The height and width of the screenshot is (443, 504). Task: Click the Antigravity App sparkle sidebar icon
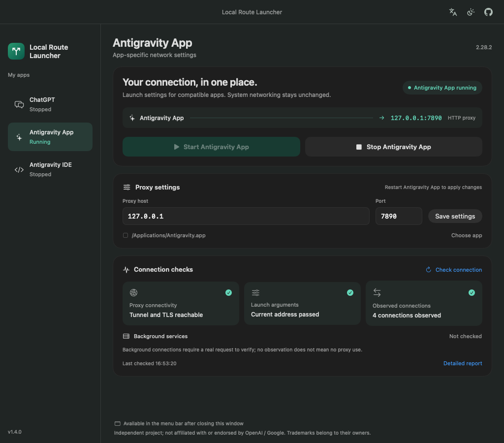(x=19, y=137)
